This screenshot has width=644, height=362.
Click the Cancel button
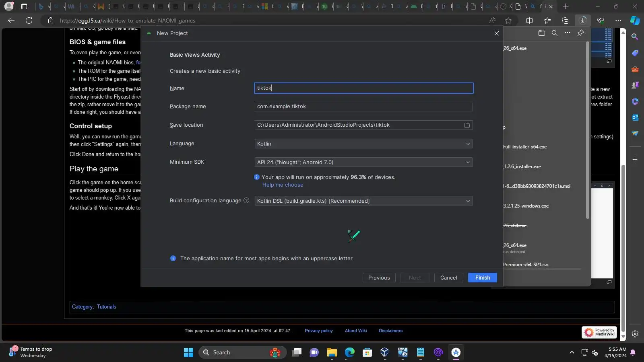pyautogui.click(x=449, y=278)
